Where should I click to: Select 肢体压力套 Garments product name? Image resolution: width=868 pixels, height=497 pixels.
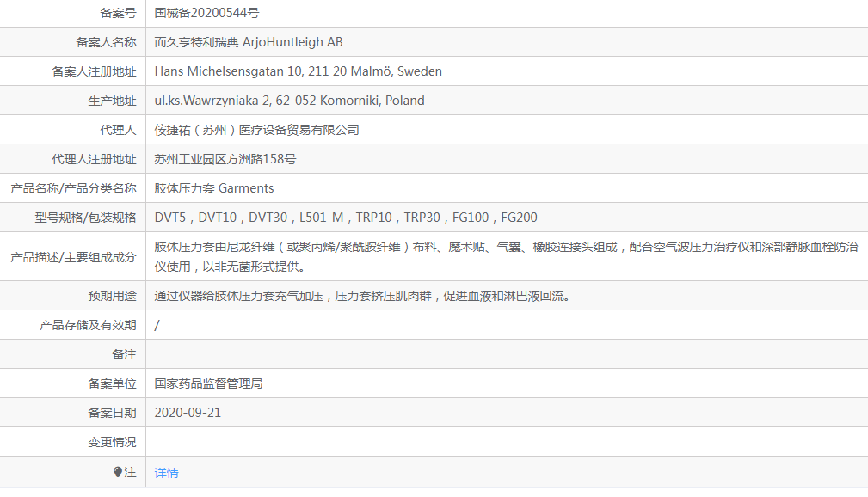213,188
